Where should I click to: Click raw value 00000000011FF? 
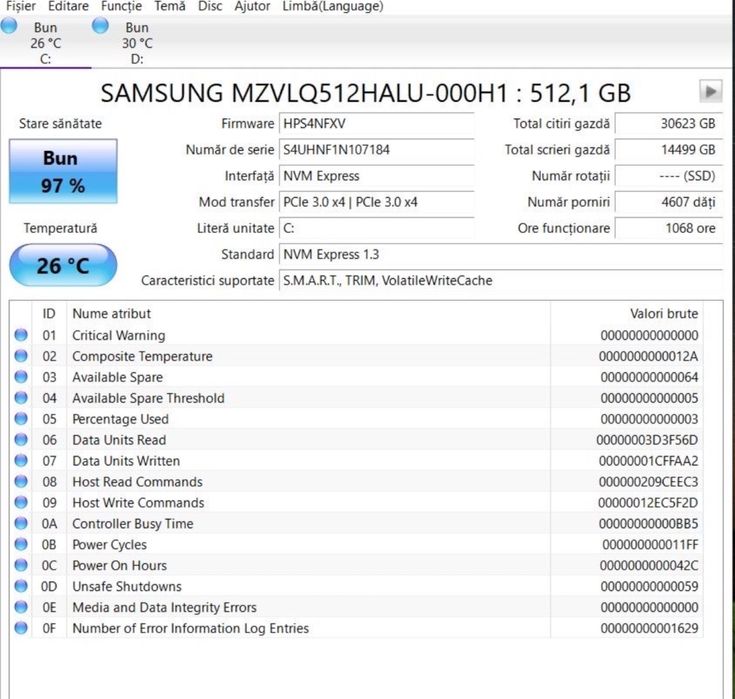click(650, 545)
